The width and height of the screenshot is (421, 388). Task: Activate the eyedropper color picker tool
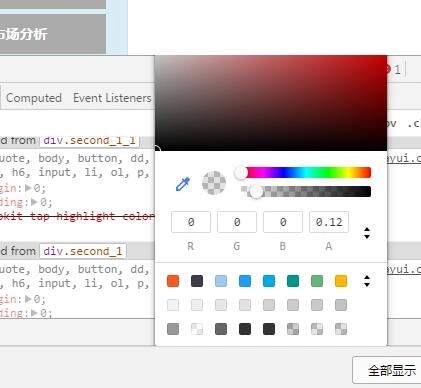click(x=183, y=184)
